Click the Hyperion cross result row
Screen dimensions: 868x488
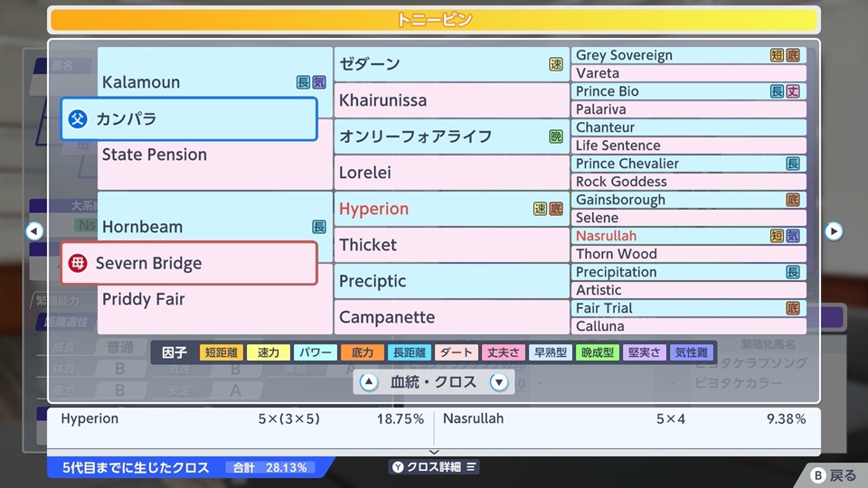click(242, 418)
